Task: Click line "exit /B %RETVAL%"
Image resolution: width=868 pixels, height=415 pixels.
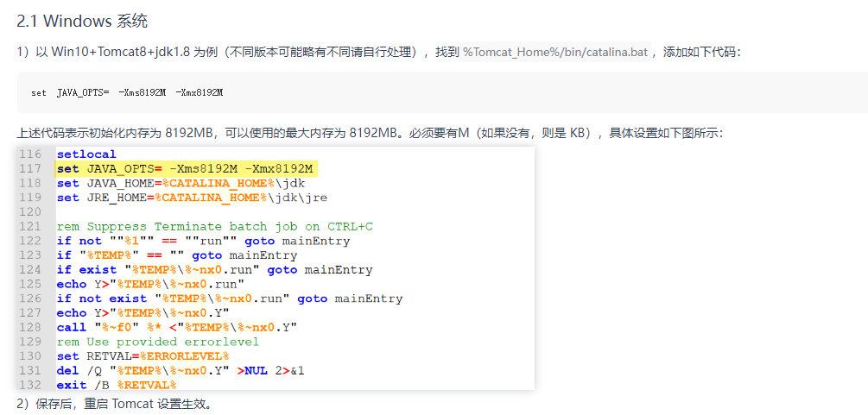Action: pos(117,385)
